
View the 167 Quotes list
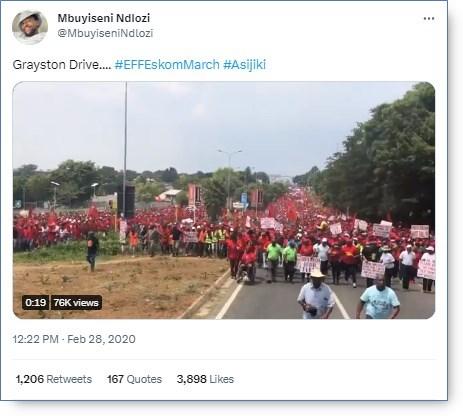(x=134, y=379)
